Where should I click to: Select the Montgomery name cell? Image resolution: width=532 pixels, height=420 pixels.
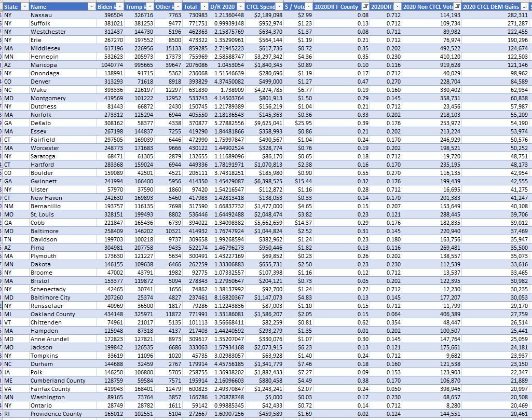point(62,99)
